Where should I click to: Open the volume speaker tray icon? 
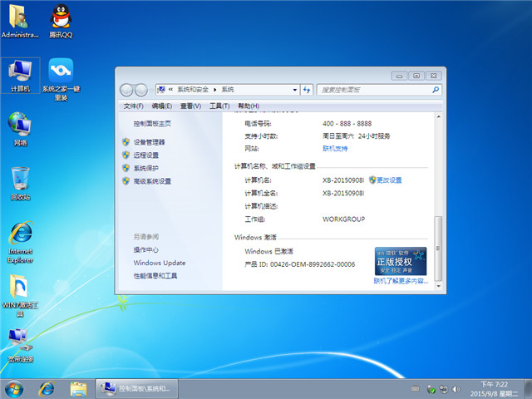pos(456,389)
